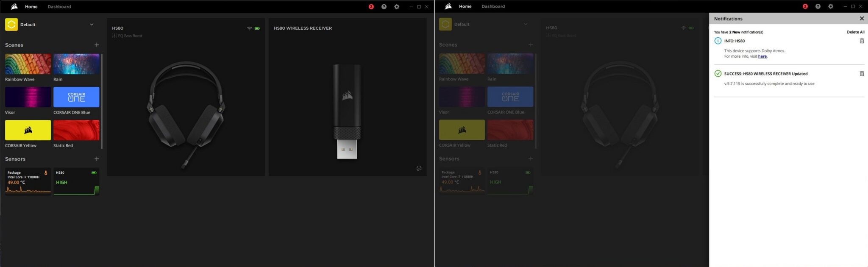Open notifications bell in the left window
Screen dimensions: 868x267
click(371, 7)
